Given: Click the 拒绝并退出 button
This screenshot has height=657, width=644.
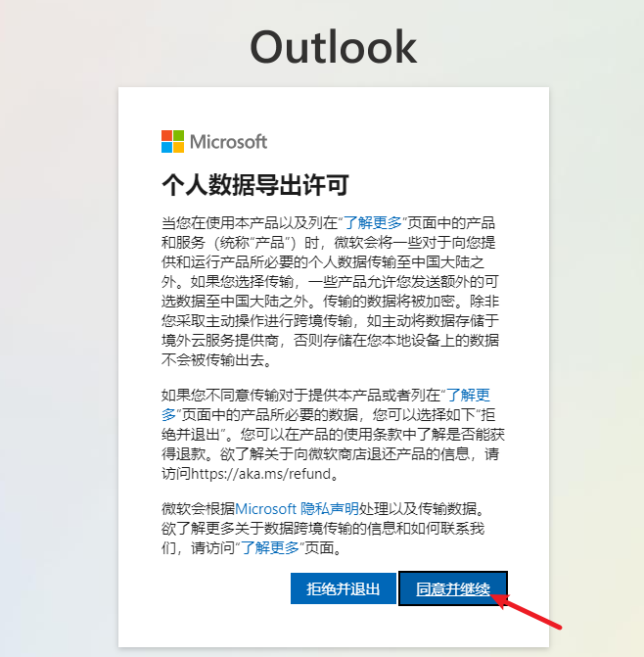Looking at the screenshot, I should tap(343, 588).
